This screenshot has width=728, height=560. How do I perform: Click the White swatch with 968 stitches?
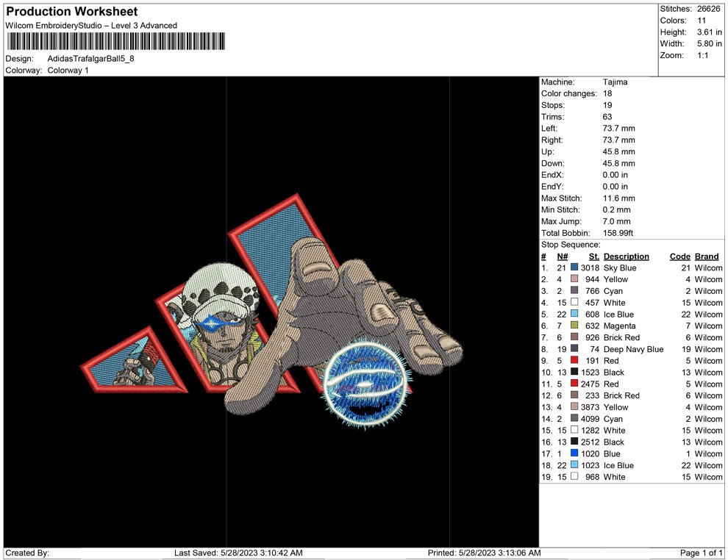click(574, 476)
